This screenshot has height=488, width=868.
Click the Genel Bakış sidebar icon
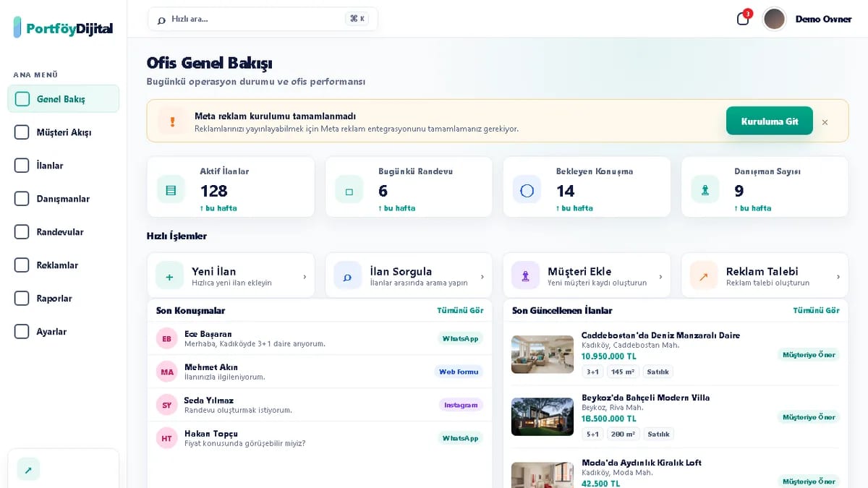click(x=22, y=99)
